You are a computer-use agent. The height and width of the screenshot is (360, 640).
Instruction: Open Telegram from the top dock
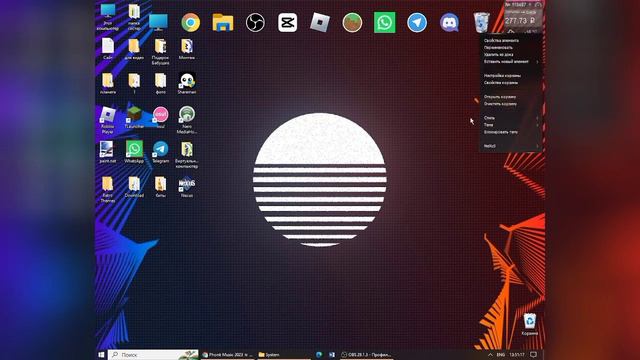tap(417, 22)
